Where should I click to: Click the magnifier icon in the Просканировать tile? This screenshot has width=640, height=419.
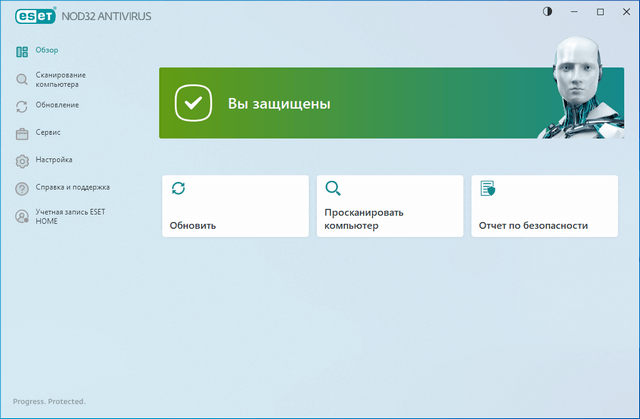point(333,188)
